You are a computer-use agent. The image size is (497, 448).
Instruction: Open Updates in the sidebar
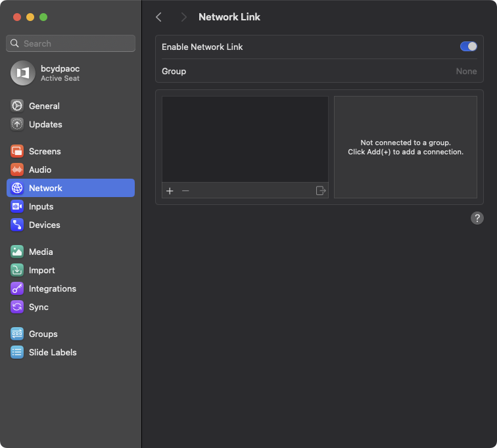(45, 124)
